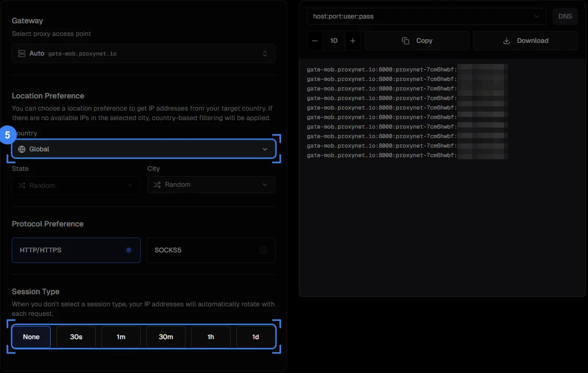The height and width of the screenshot is (373, 588).
Task: Click the Location Preference heading
Action: 48,96
